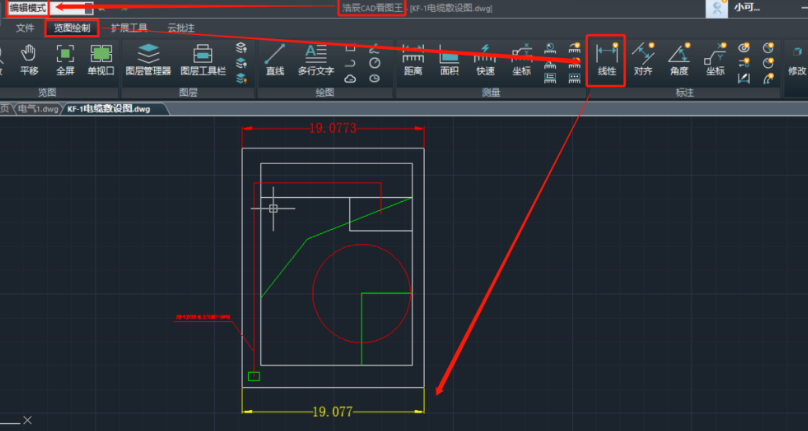Click the 快速 quick measure tool
The height and width of the screenshot is (431, 808).
pyautogui.click(x=485, y=58)
